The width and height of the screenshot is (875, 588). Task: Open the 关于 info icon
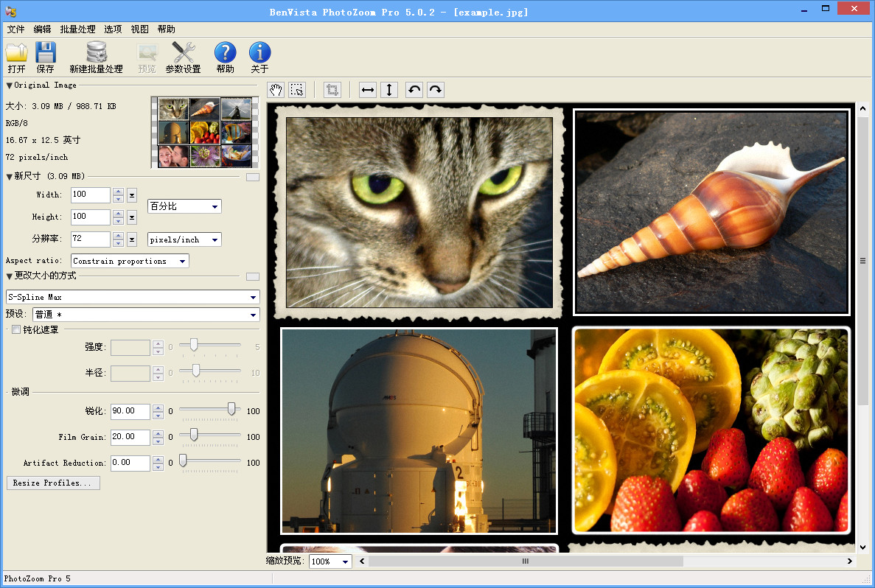coord(259,57)
